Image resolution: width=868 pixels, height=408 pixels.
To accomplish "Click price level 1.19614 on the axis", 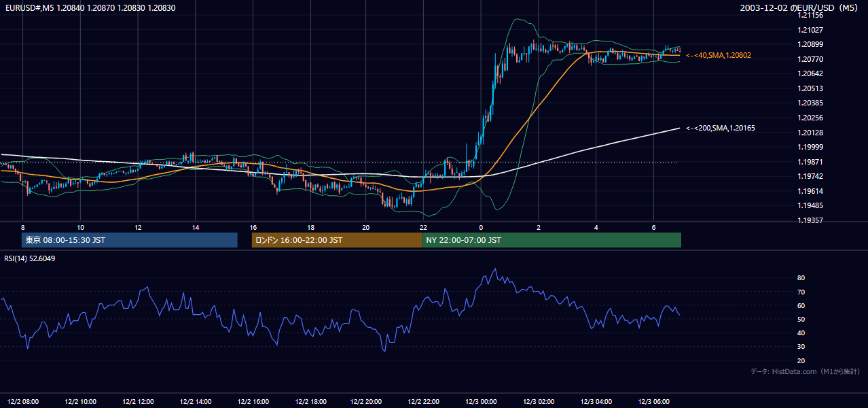I will click(x=810, y=191).
